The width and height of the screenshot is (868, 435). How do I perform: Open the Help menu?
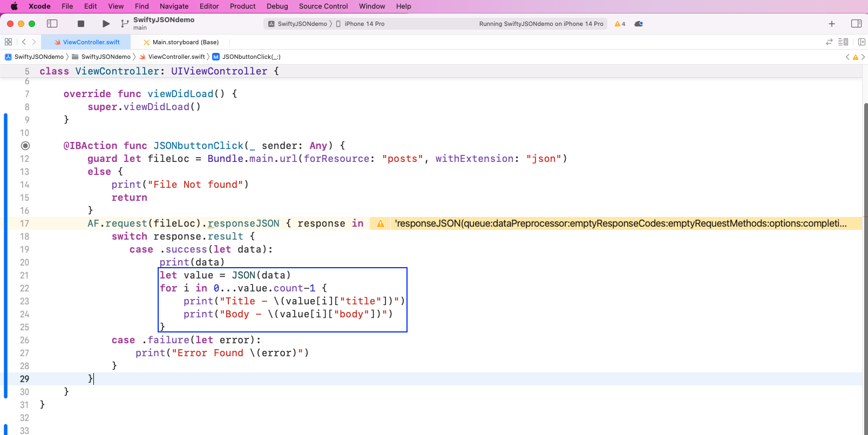coord(404,6)
